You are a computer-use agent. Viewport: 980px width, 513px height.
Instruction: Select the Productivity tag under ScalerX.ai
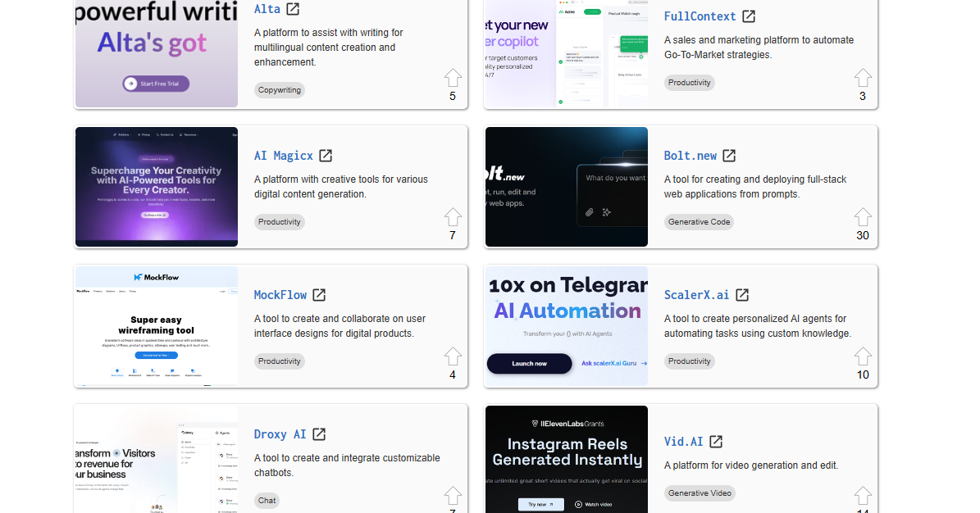click(x=690, y=361)
